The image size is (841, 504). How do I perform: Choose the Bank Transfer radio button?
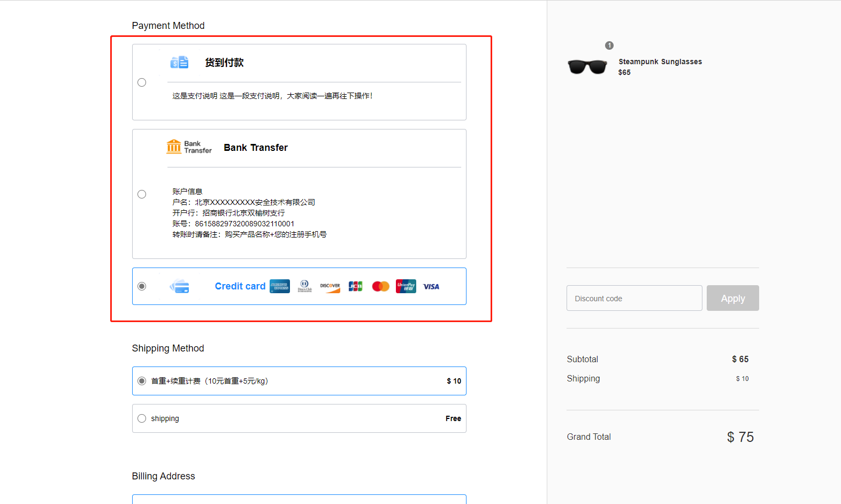coord(142,194)
